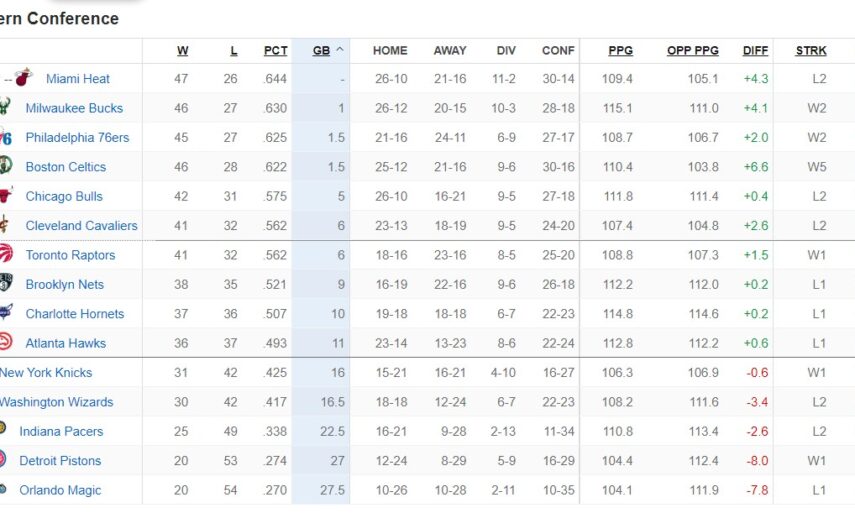Sort table by STRK header
This screenshot has height=513, width=855.
click(811, 51)
